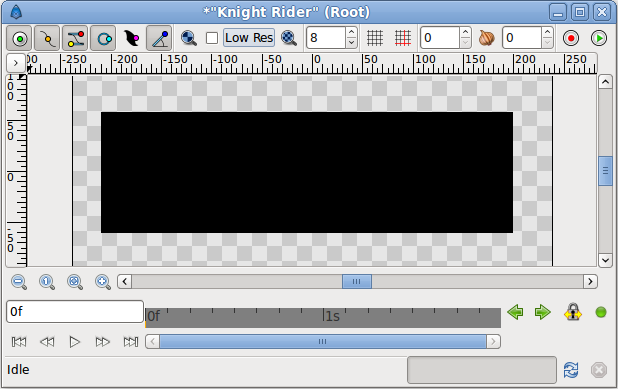Image resolution: width=618 pixels, height=389 pixels.
Task: Click the horizontal canvas scrollbar thumb
Action: click(357, 281)
